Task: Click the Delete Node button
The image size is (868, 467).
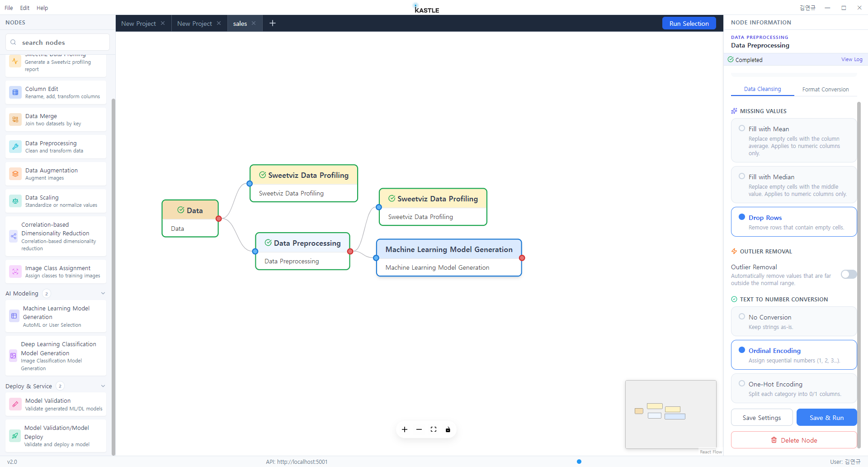Action: pyautogui.click(x=794, y=440)
